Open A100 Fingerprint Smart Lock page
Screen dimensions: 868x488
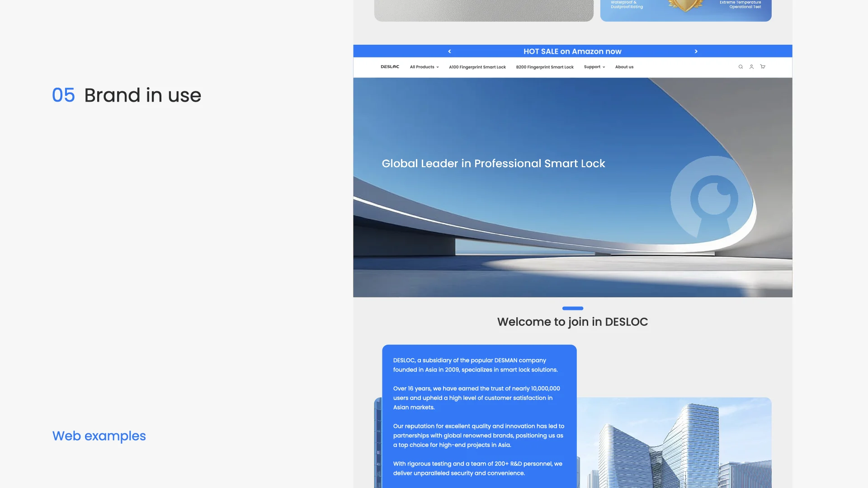[x=477, y=67]
